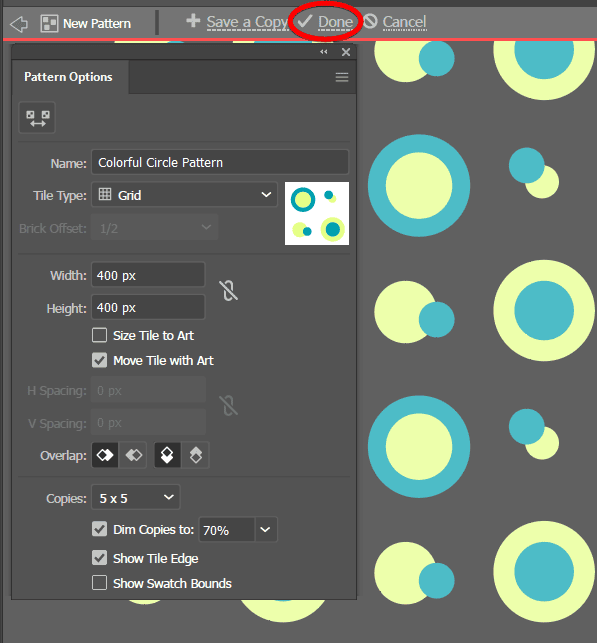Select the Left in Front overlap icon

[105, 455]
